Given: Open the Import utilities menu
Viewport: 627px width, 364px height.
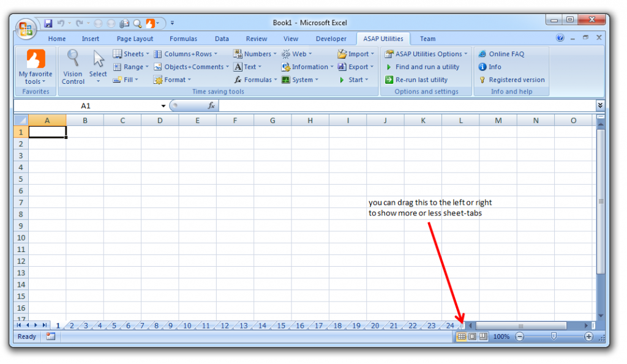Looking at the screenshot, I should pos(356,54).
